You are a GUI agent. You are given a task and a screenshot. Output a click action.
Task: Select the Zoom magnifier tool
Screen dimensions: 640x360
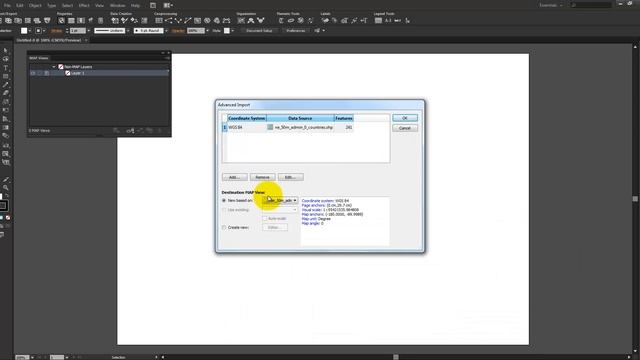(5, 188)
